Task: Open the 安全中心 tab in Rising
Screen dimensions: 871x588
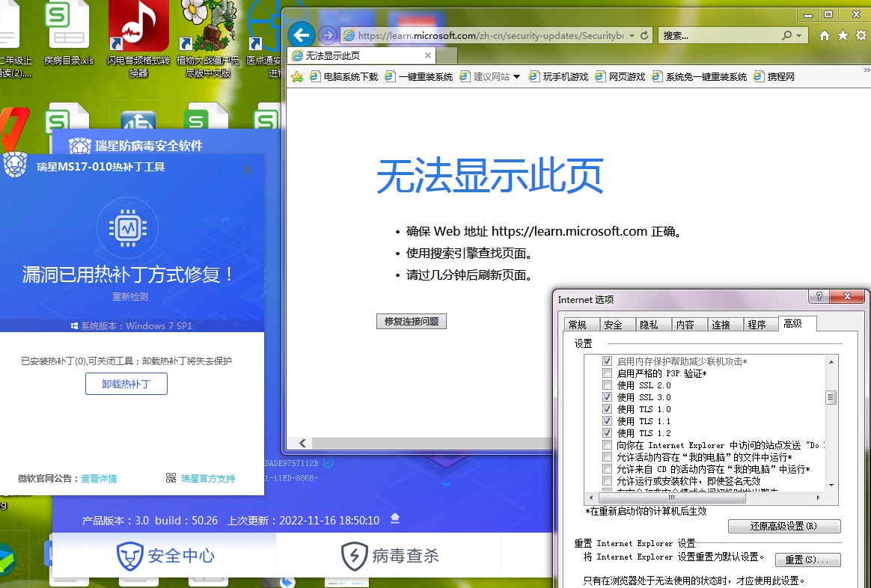Action: coord(165,556)
